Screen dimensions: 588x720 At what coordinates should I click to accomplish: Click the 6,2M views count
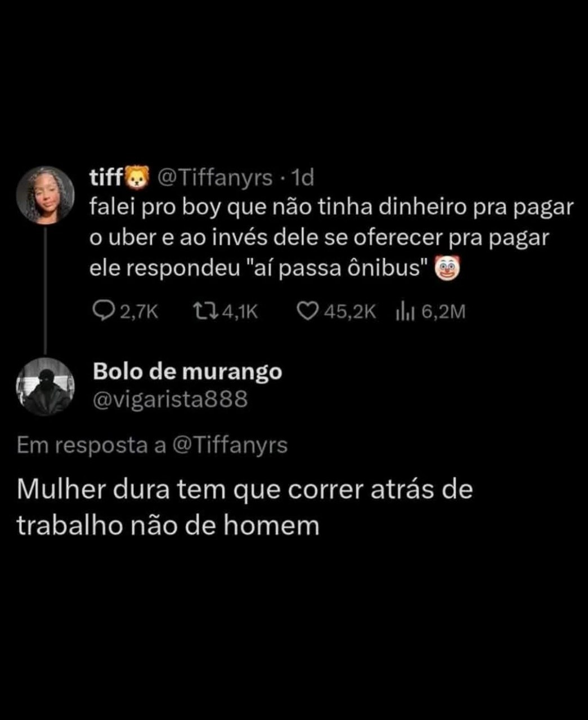point(443,312)
